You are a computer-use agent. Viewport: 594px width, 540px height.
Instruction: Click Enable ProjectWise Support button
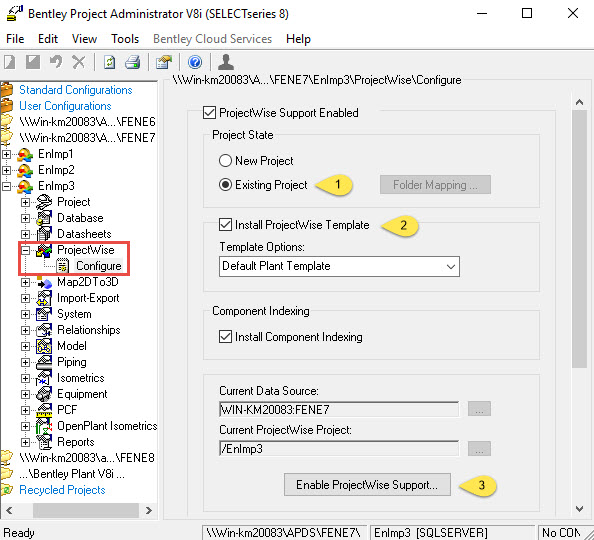367,484
